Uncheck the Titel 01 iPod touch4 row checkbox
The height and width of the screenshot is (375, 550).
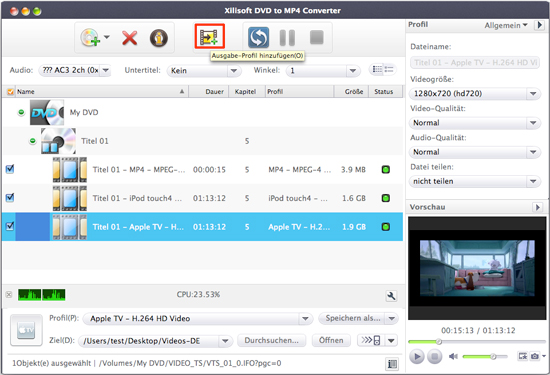click(10, 197)
